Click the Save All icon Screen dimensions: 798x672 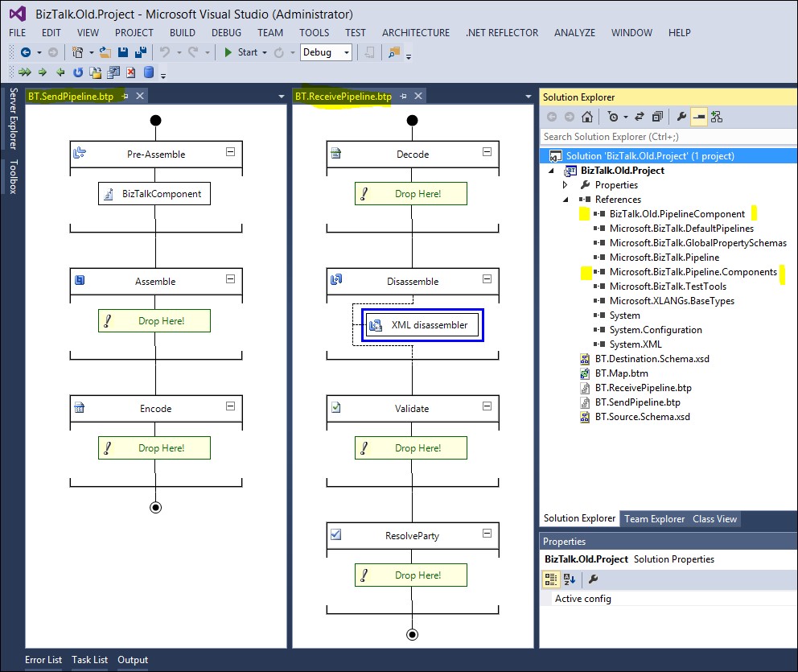(141, 52)
